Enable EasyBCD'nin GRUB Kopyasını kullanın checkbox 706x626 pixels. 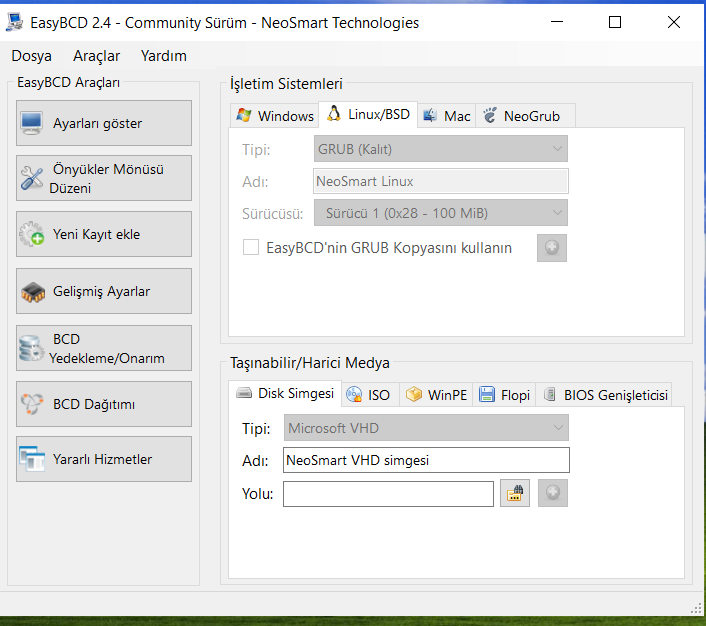(251, 247)
